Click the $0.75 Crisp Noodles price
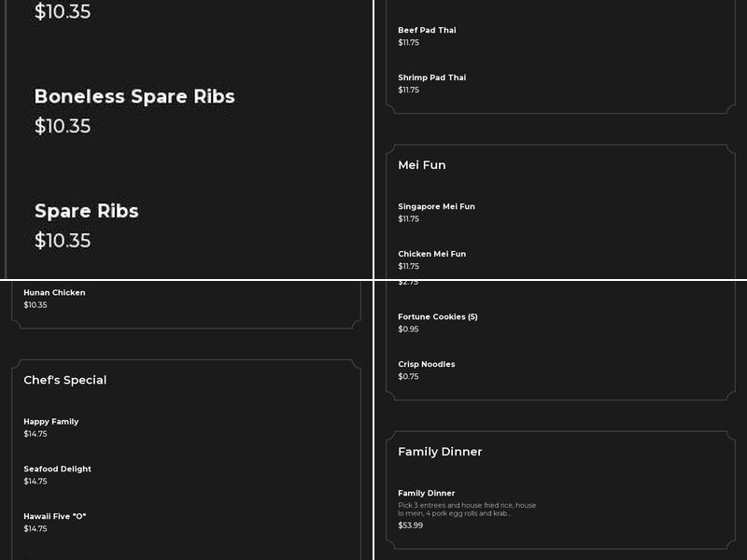This screenshot has height=560, width=747. tap(408, 377)
